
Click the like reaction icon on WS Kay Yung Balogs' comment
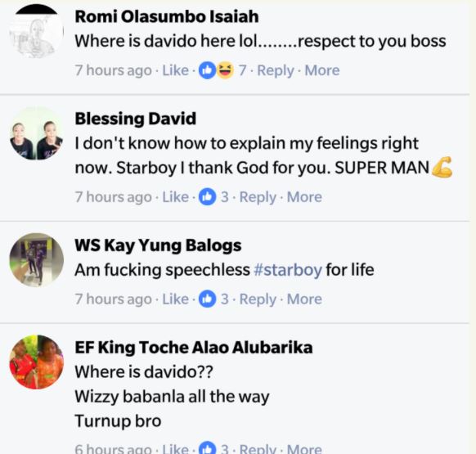(207, 299)
